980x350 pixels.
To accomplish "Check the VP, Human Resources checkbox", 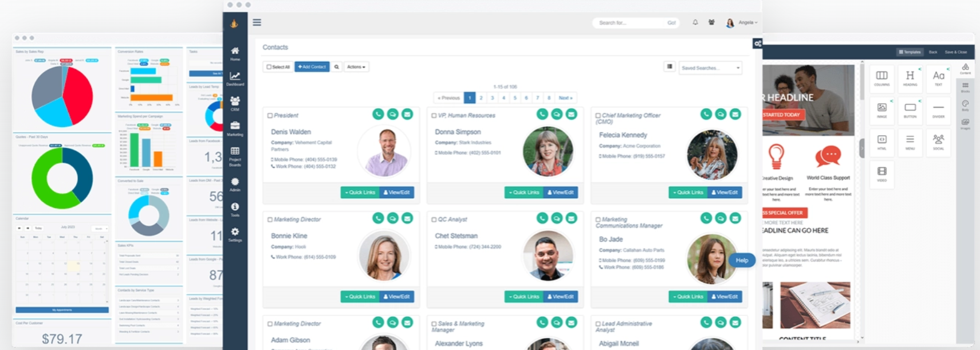I will tap(434, 116).
